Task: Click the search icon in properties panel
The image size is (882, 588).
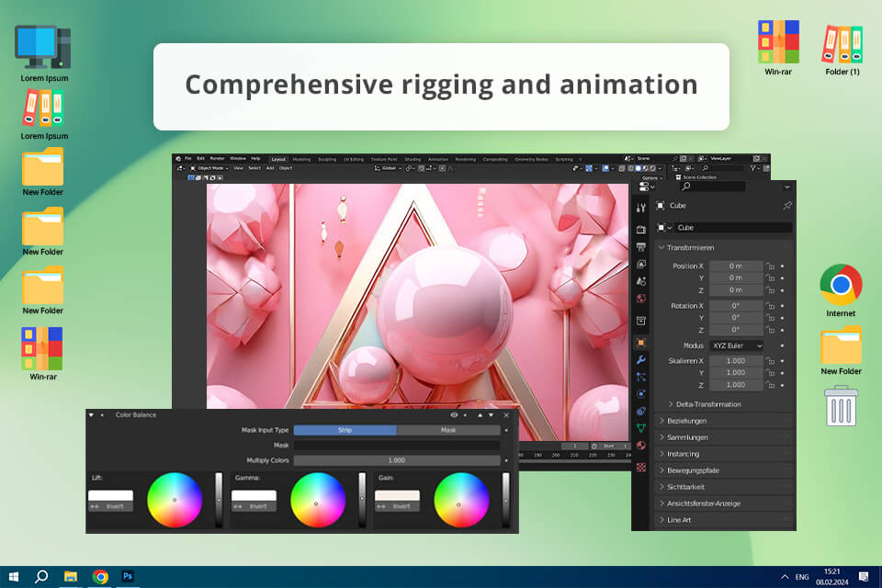Action: pyautogui.click(x=685, y=187)
